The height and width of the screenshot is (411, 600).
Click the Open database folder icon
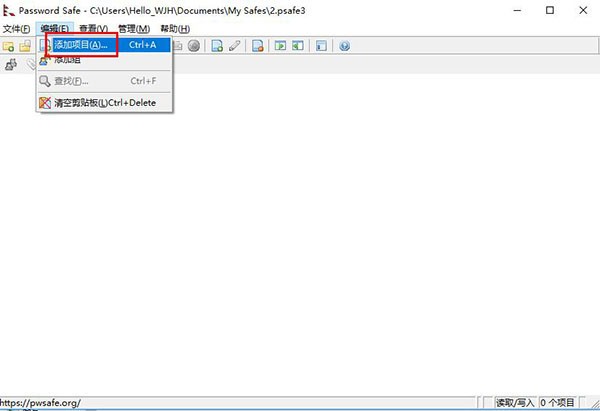[x=25, y=46]
